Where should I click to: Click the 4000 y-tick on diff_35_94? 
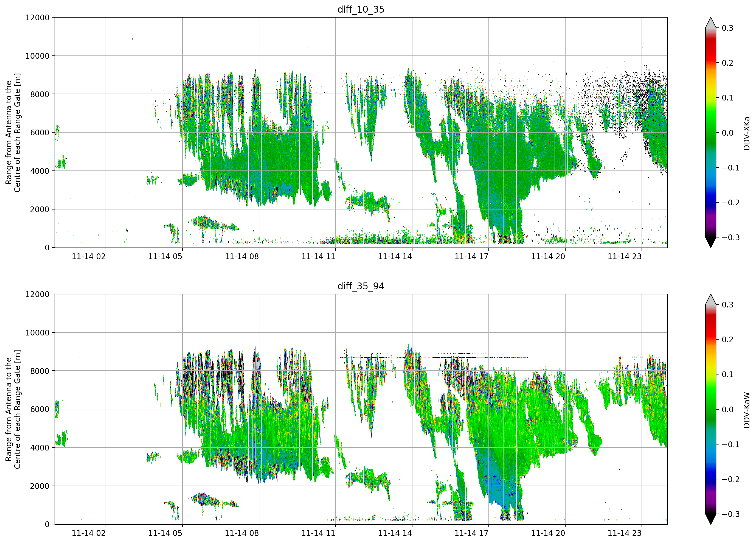point(40,448)
